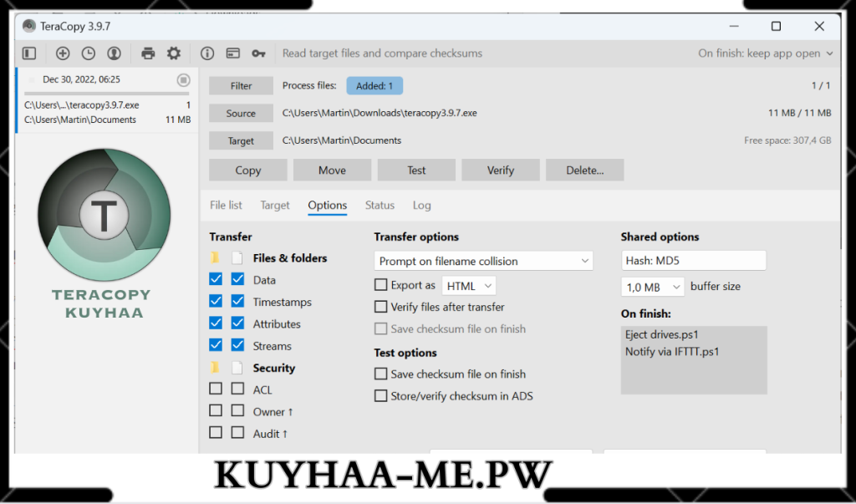Image resolution: width=856 pixels, height=504 pixels.
Task: Open settings gear icon
Action: tap(174, 53)
